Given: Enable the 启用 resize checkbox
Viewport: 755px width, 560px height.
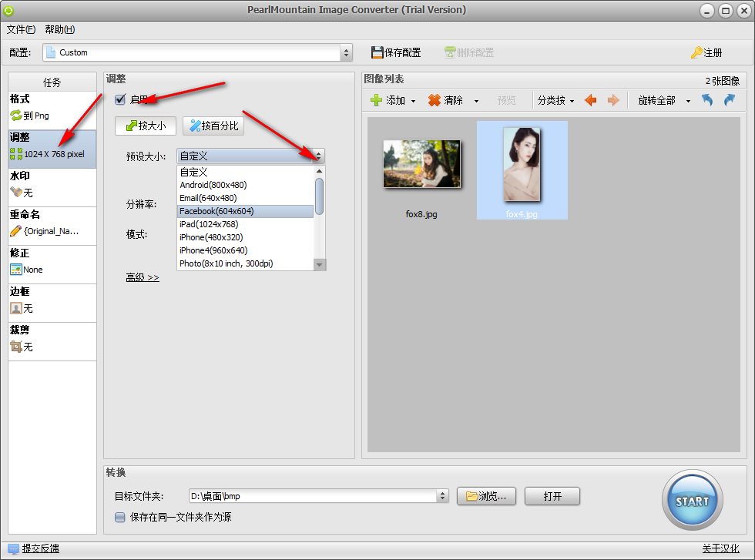Looking at the screenshot, I should point(120,99).
